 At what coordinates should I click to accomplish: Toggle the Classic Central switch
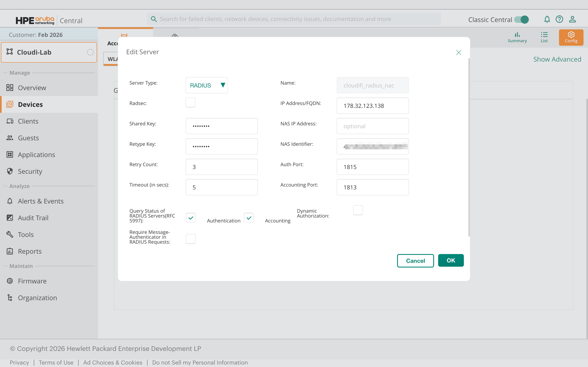click(x=521, y=20)
